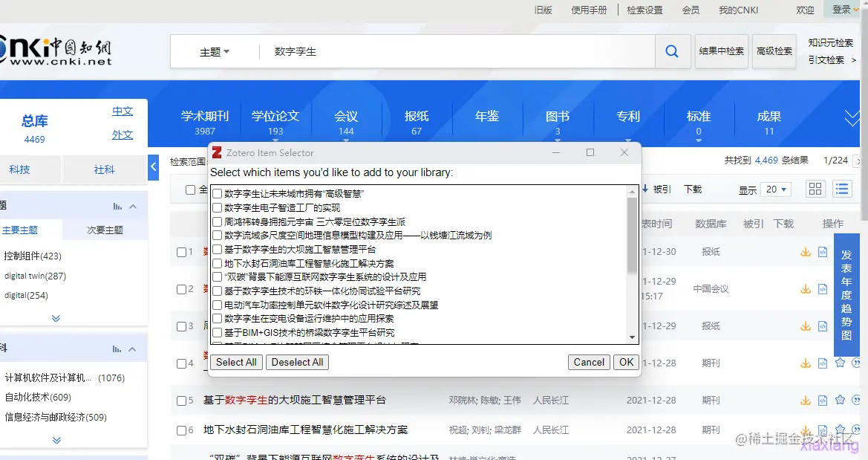868x460 pixels.
Task: Switch results to grid thumbnail view
Action: pyautogui.click(x=815, y=189)
